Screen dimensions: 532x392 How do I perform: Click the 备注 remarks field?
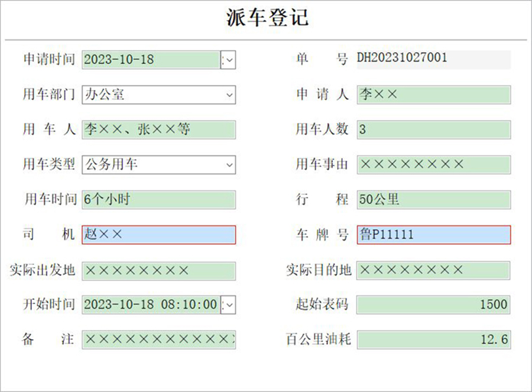(160, 340)
